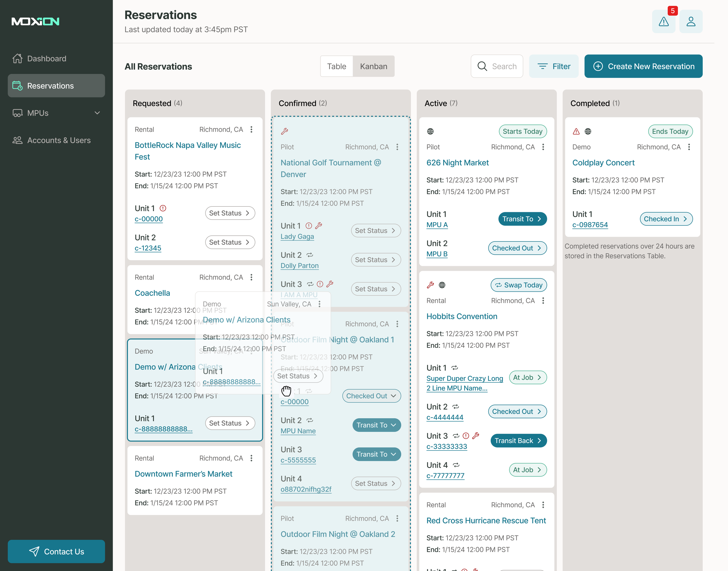Click Contact Us button
Screen dimensions: 728x571
pyautogui.click(x=56, y=551)
